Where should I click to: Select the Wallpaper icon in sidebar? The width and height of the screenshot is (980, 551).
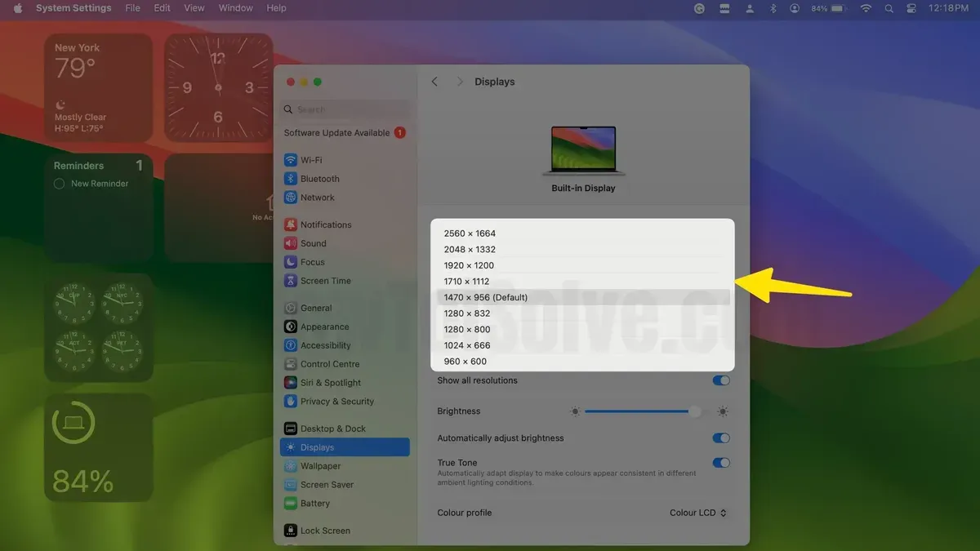[x=290, y=466]
